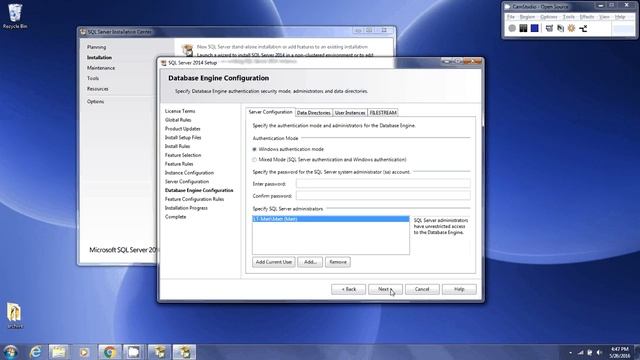Viewport: 640px width, 360px height.
Task: Click the Confirm password field
Action: click(383, 196)
